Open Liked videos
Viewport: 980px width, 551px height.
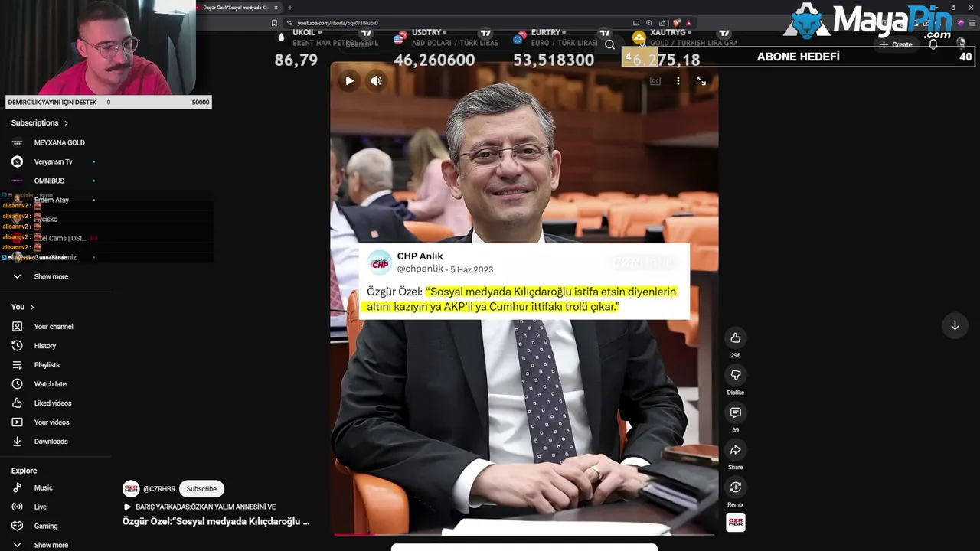coord(54,403)
